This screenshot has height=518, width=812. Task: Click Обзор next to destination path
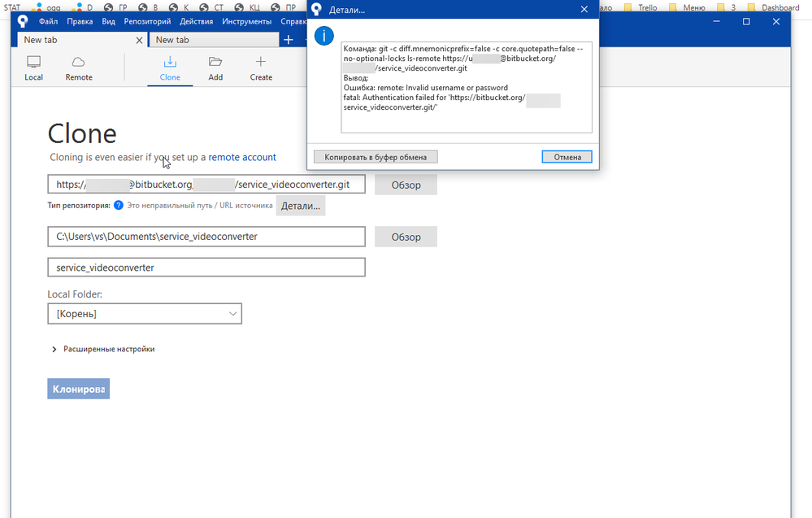406,237
